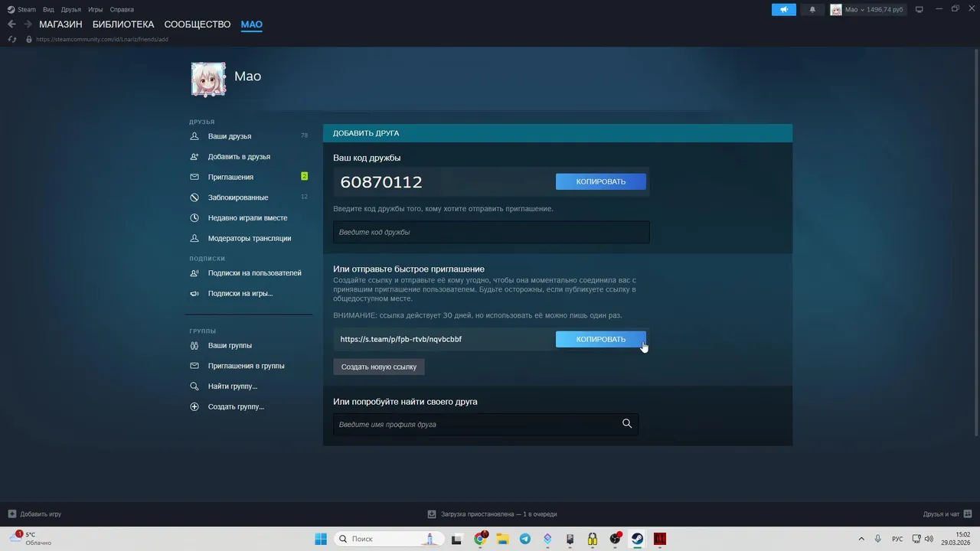Switch to Big Picture mode icon
Image resolution: width=980 pixels, height=551 pixels.
pos(920,9)
